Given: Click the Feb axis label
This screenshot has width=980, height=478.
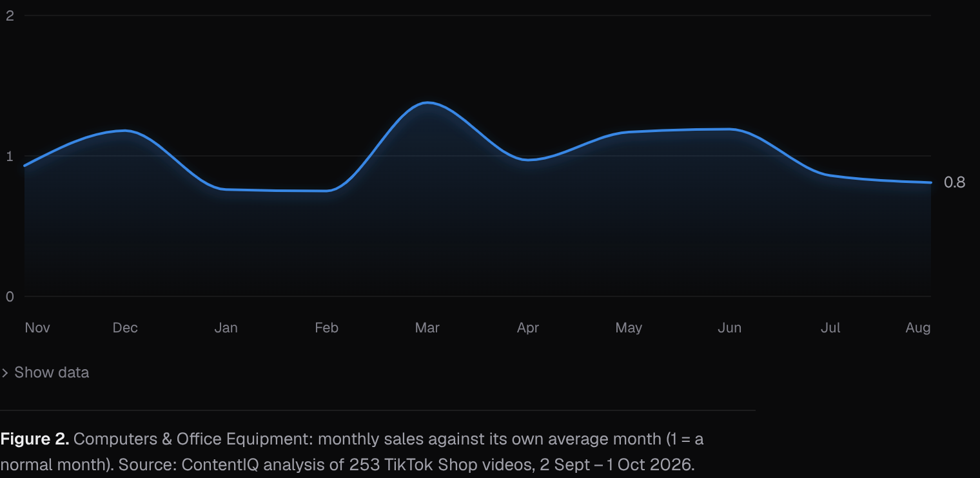Looking at the screenshot, I should 326,328.
